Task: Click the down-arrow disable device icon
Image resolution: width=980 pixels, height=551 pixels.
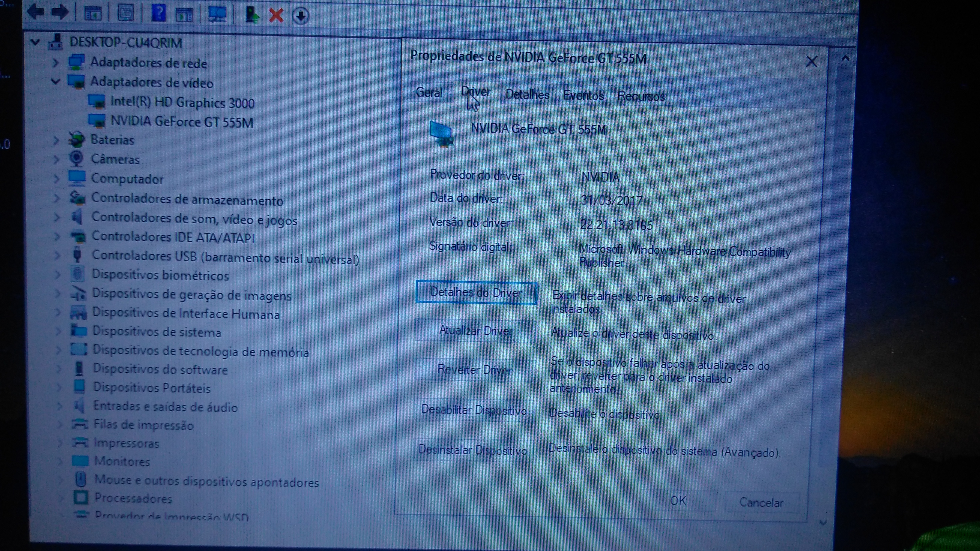Action: click(301, 16)
